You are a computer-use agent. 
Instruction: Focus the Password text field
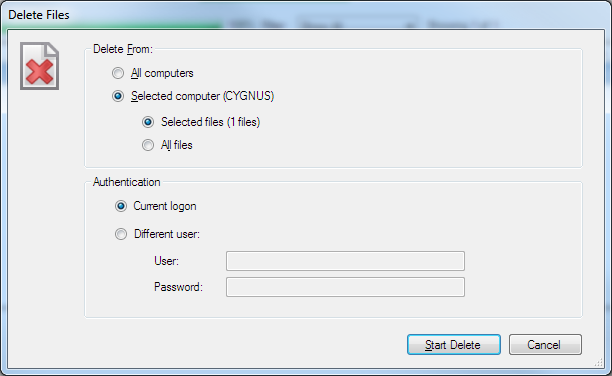(345, 287)
